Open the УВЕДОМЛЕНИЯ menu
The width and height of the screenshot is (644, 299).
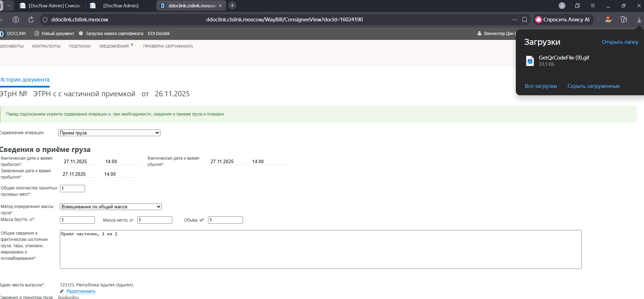pos(113,46)
